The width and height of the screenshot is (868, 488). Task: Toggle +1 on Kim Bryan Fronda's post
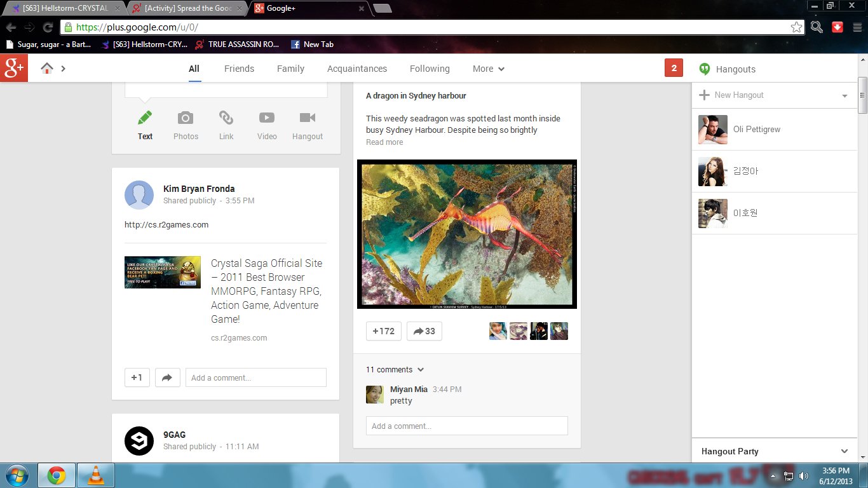(x=137, y=377)
